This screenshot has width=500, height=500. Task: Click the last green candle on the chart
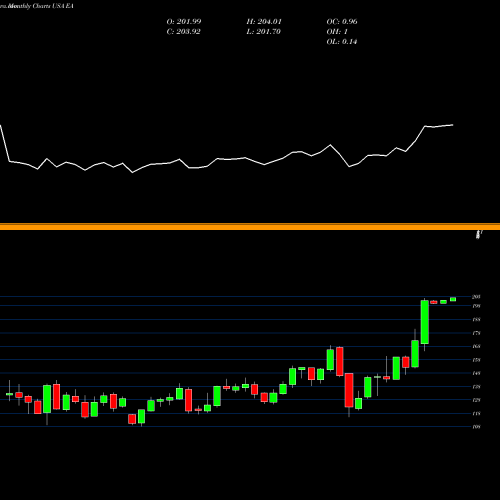coord(453,299)
